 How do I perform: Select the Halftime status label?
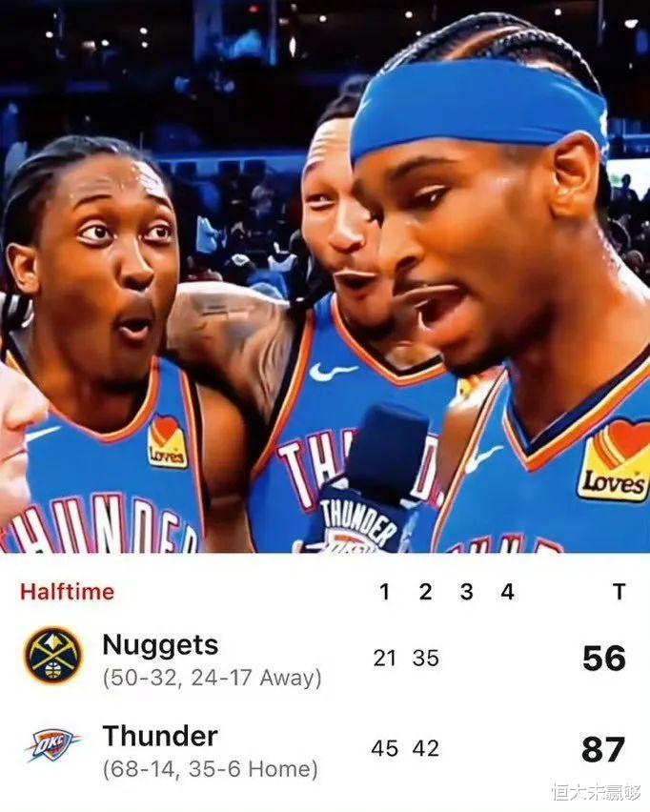click(68, 592)
